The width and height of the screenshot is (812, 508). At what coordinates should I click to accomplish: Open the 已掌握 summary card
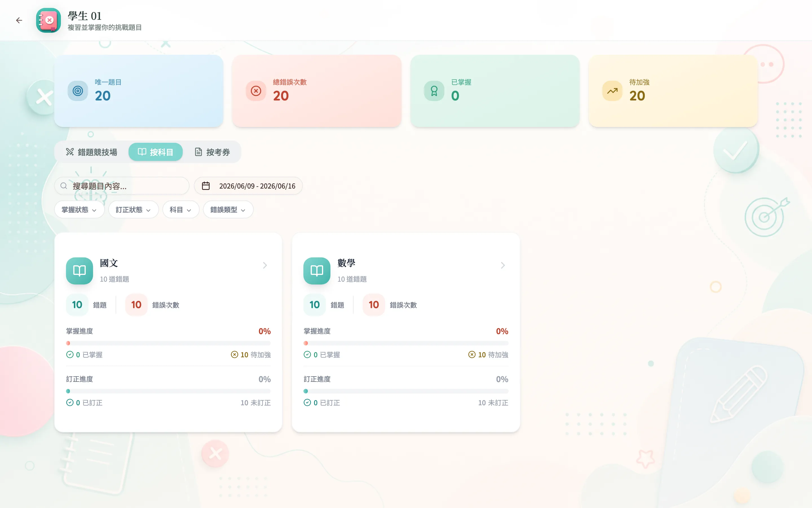click(495, 91)
